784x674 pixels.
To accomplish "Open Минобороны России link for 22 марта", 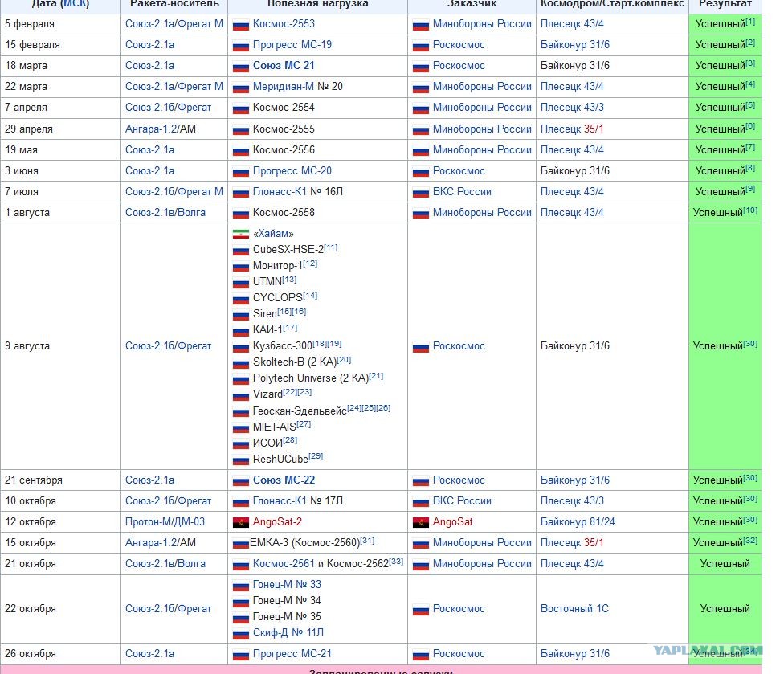I will point(482,87).
